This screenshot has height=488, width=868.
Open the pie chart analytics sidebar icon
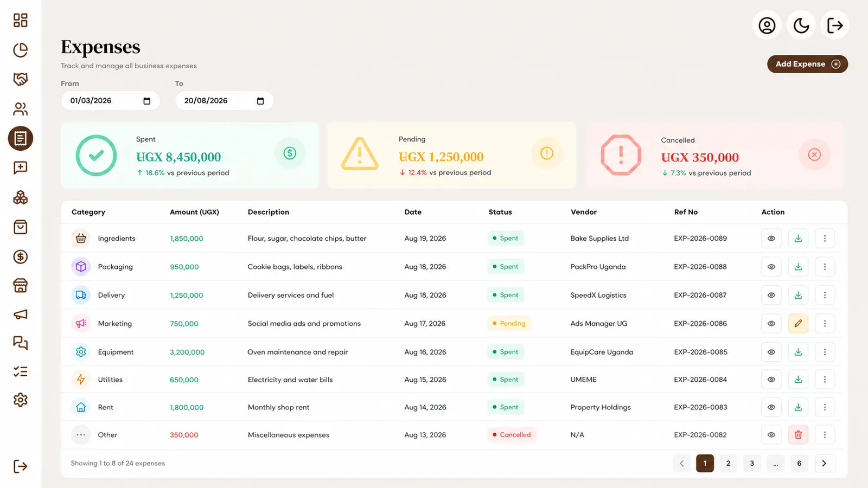click(20, 50)
